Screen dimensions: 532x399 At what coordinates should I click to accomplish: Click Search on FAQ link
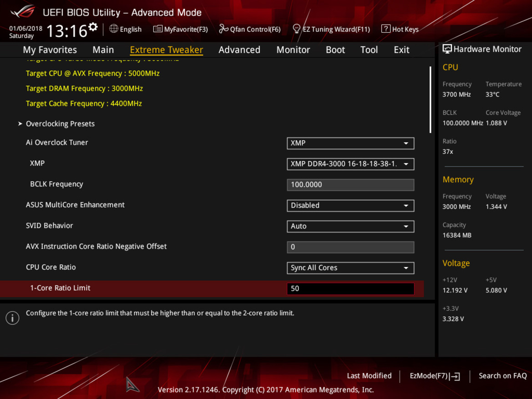click(x=502, y=376)
